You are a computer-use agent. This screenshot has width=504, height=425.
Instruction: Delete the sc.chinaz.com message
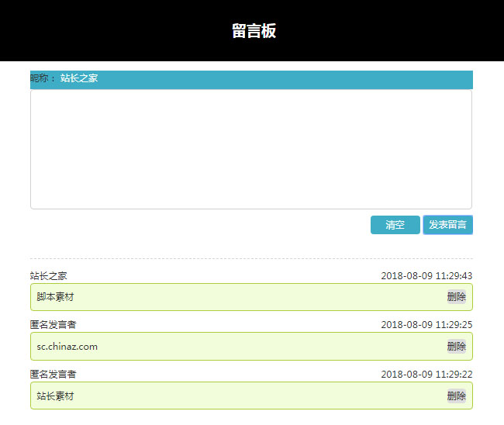[x=457, y=346]
